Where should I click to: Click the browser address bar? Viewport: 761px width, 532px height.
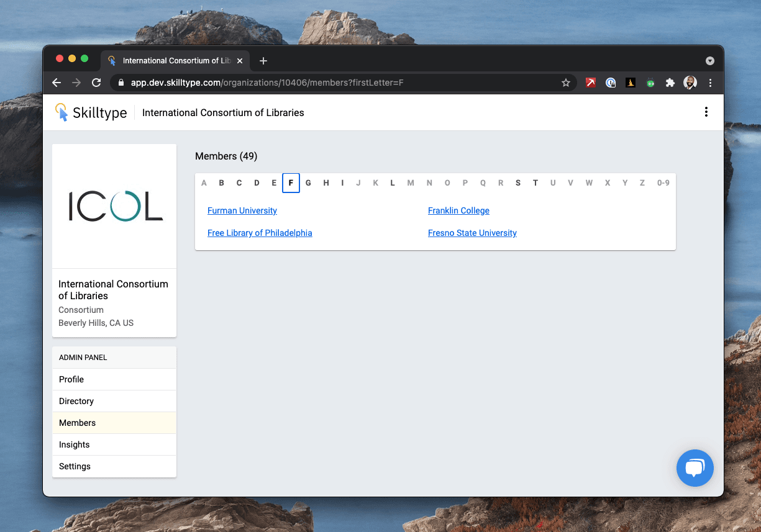[x=335, y=83]
